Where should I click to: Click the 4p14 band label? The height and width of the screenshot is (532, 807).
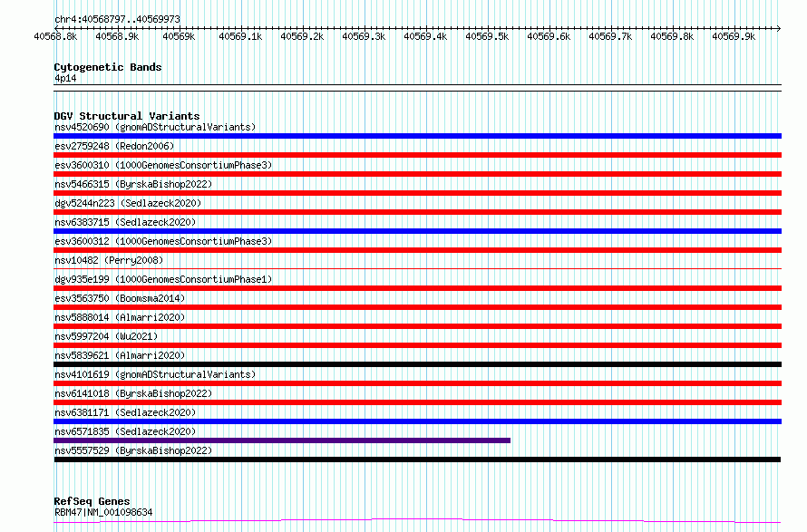[65, 78]
